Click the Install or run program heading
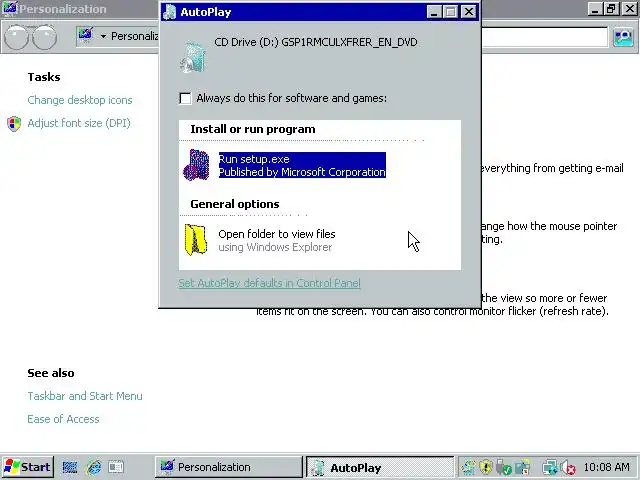This screenshot has height=480, width=640. coord(253,129)
